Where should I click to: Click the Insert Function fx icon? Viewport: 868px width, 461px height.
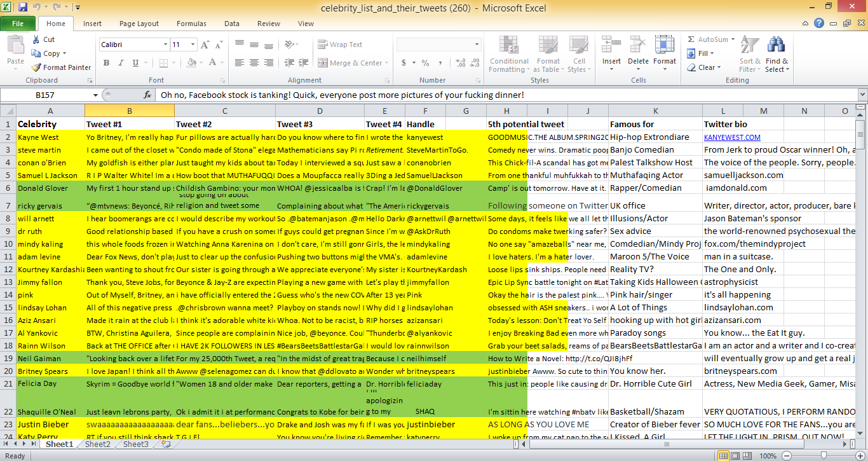[x=147, y=95]
